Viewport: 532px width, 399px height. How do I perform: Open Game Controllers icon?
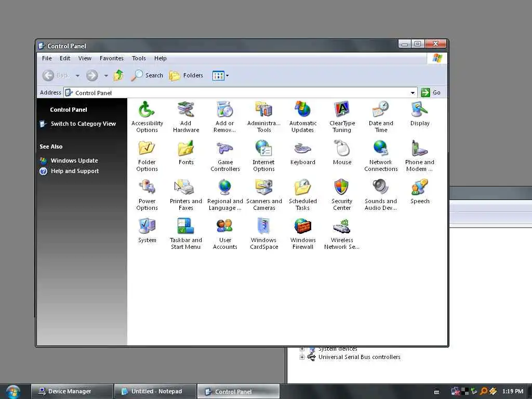pos(224,156)
